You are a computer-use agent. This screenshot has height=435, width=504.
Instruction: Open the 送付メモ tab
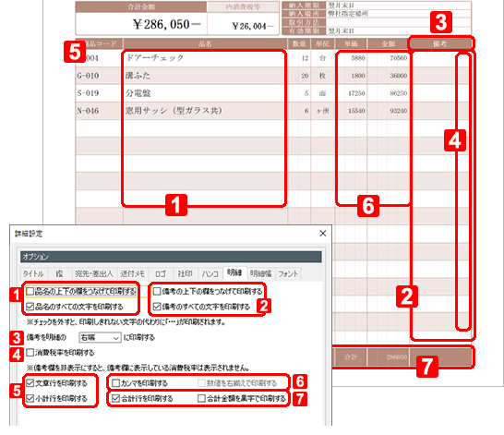click(132, 273)
